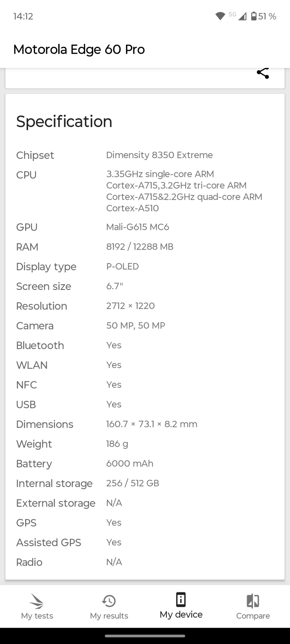
Task: Tap the 14:12 status bar clock
Action: [x=23, y=16]
